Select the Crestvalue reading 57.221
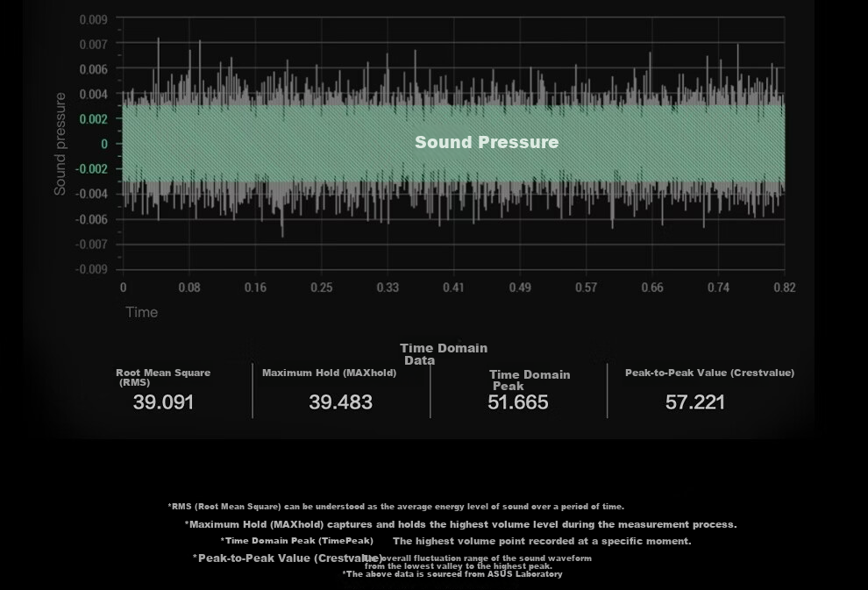This screenshot has height=590, width=868. coord(694,402)
